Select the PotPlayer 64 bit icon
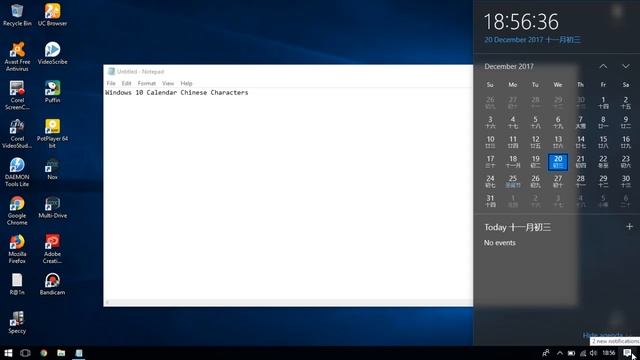This screenshot has height=360, width=640. (x=52, y=133)
